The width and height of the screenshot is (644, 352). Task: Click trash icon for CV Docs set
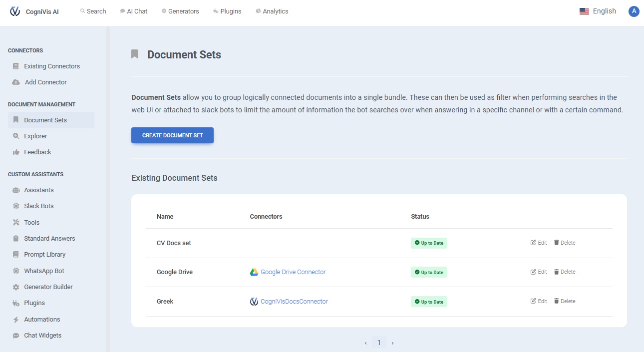[557, 243]
